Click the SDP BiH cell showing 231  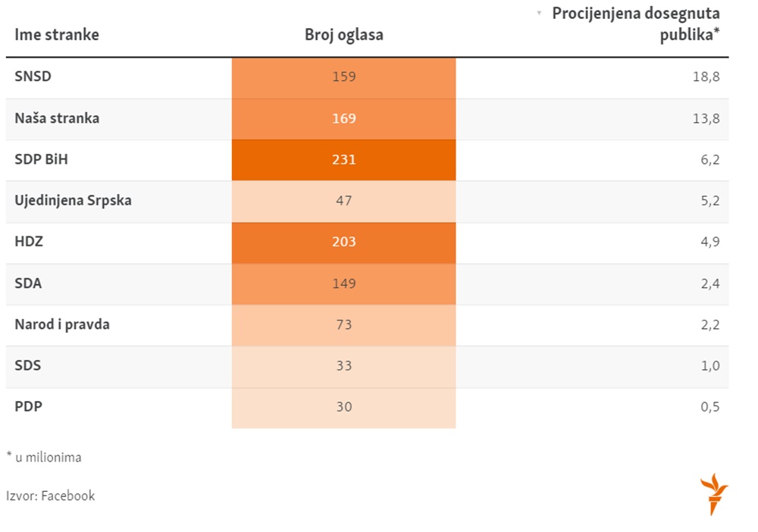(343, 160)
